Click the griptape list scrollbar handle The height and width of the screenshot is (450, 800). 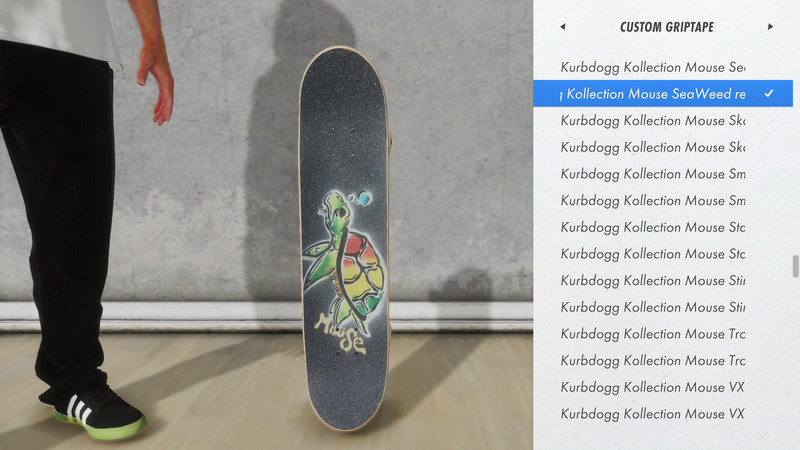click(795, 266)
